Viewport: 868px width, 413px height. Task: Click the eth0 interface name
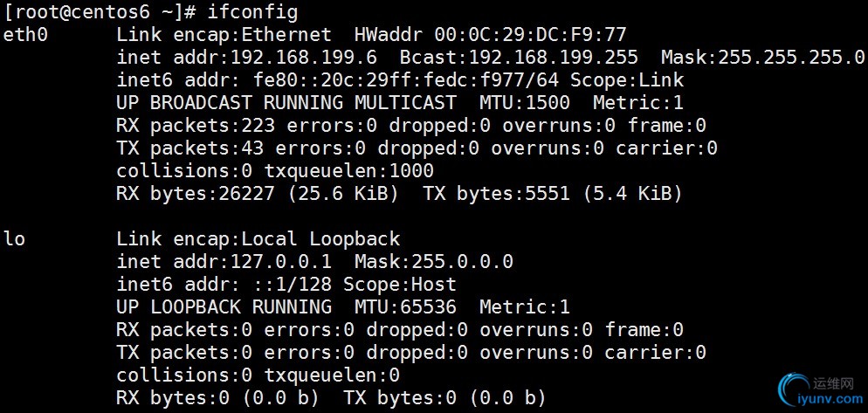coord(25,35)
